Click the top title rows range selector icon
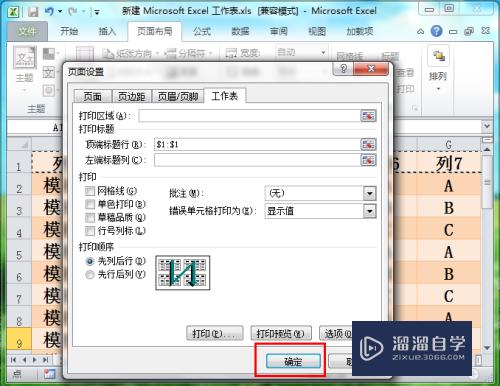The image size is (500, 386). 368,144
